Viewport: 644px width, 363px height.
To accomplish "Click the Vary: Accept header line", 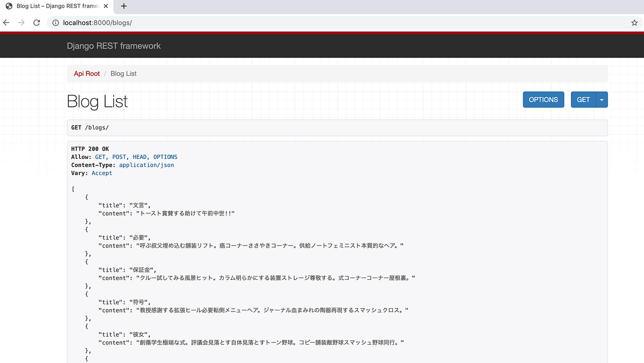I will pos(92,173).
